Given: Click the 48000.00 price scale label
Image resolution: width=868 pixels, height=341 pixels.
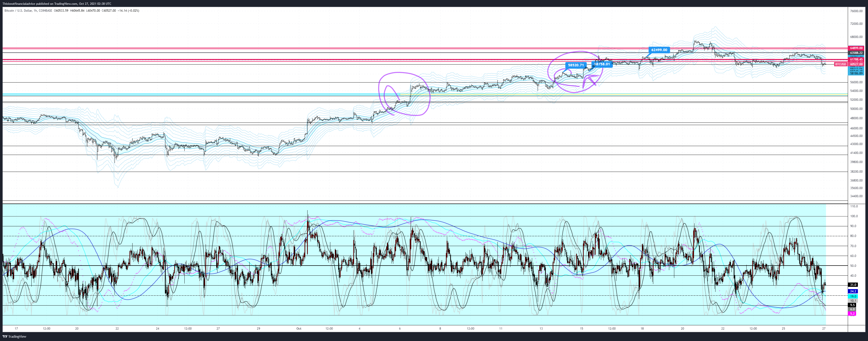Looking at the screenshot, I should 856,118.
